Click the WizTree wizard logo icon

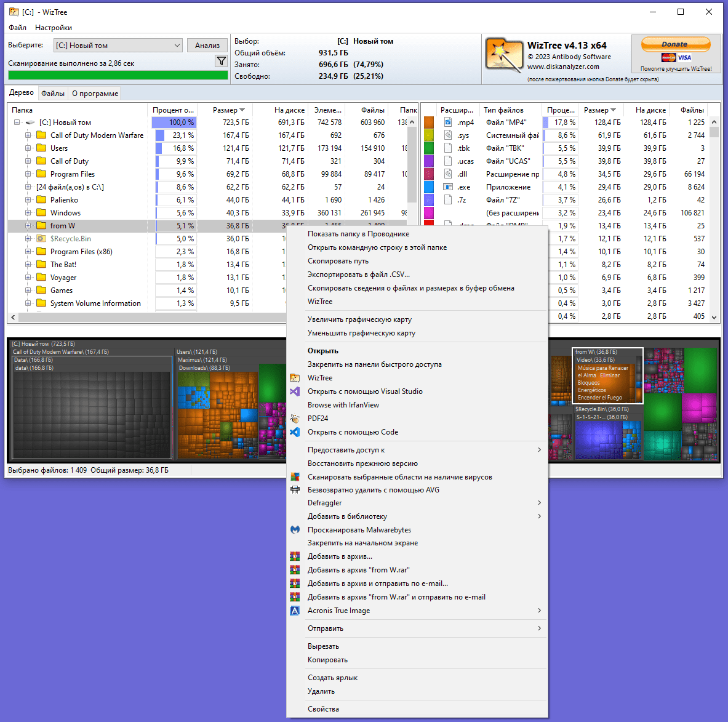pos(504,56)
